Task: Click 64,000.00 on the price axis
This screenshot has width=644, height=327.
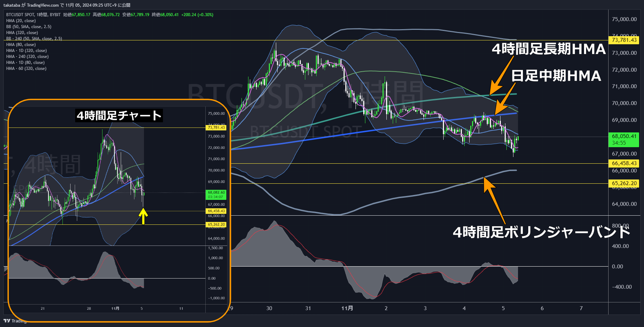Action: pyautogui.click(x=624, y=204)
